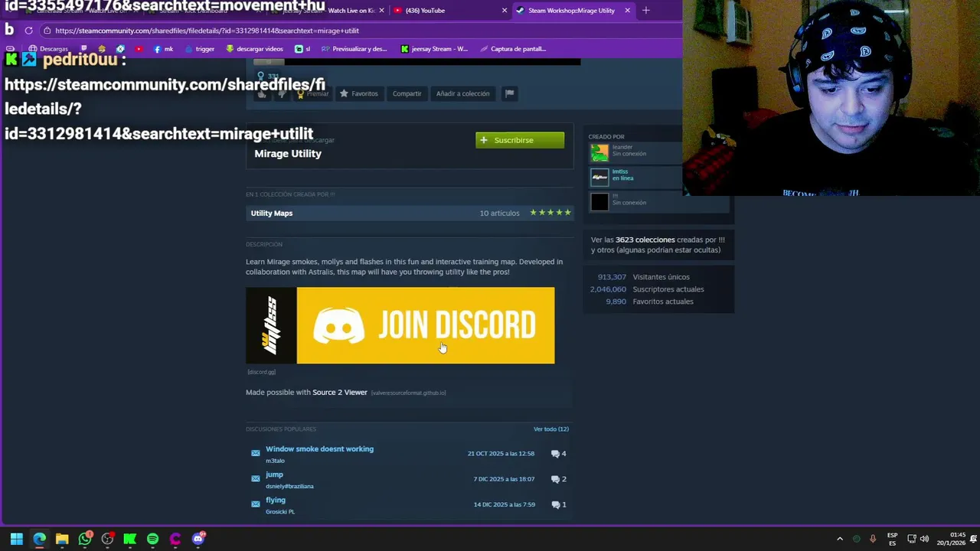Open a new browser tab

[x=646, y=11]
